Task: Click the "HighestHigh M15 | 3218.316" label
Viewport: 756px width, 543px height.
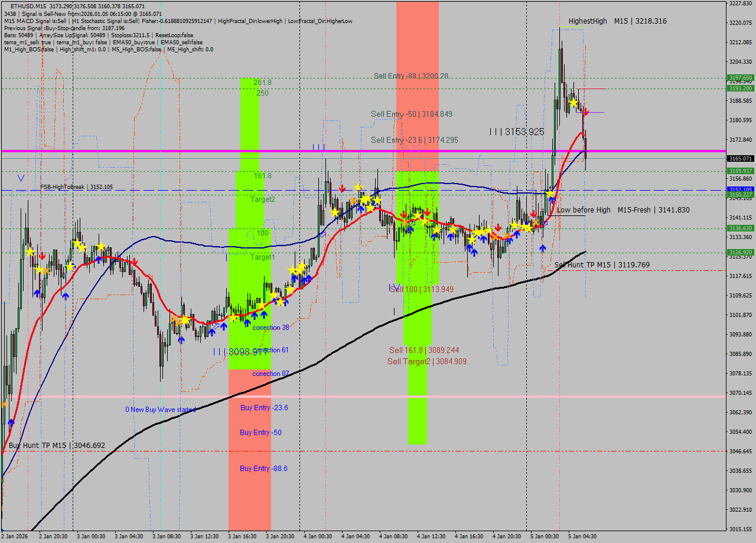Action: pos(617,21)
